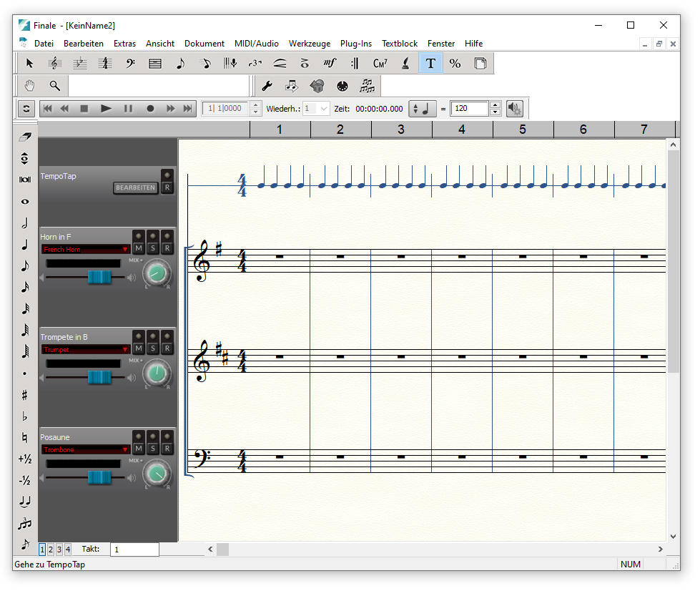This screenshot has width=700, height=591.
Task: Open the Werkzeuge menu
Action: 310,44
